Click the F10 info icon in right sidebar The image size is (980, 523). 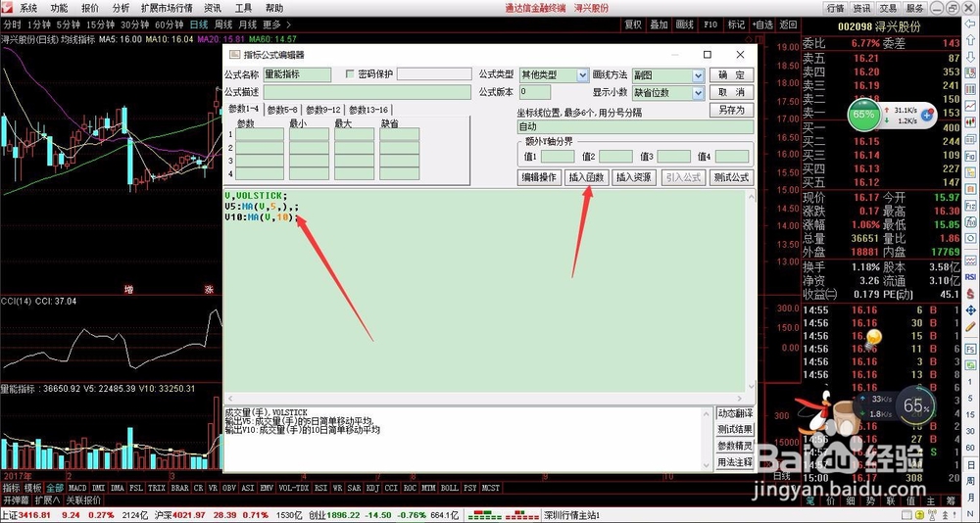pyautogui.click(x=970, y=157)
